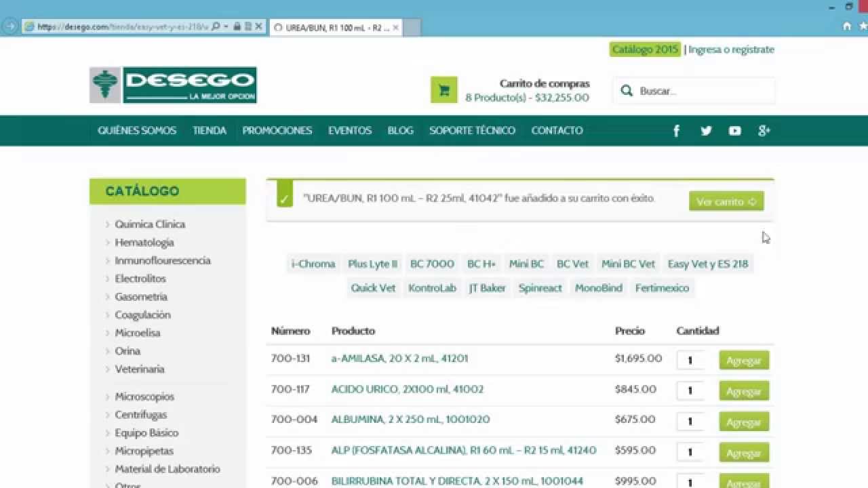868x488 pixels.
Task: Open the Twitter social icon
Action: click(x=706, y=131)
